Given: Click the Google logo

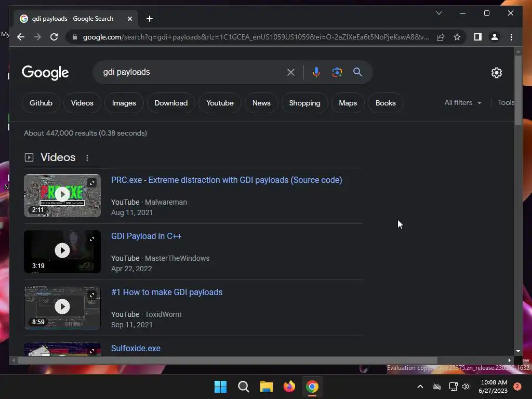Looking at the screenshot, I should tap(45, 73).
